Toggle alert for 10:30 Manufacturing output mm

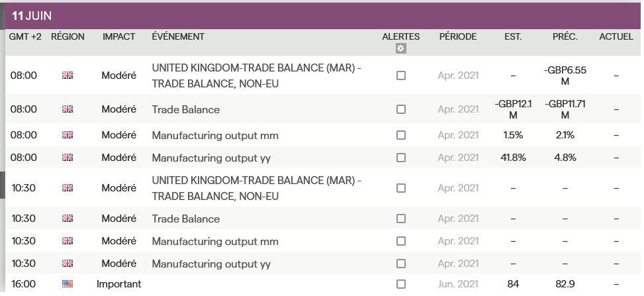[400, 241]
